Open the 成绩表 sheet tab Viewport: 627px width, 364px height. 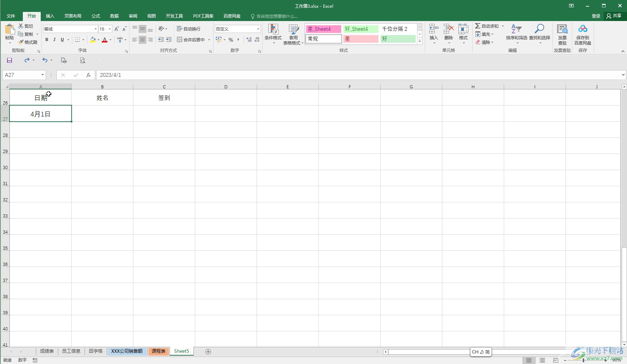click(x=47, y=351)
